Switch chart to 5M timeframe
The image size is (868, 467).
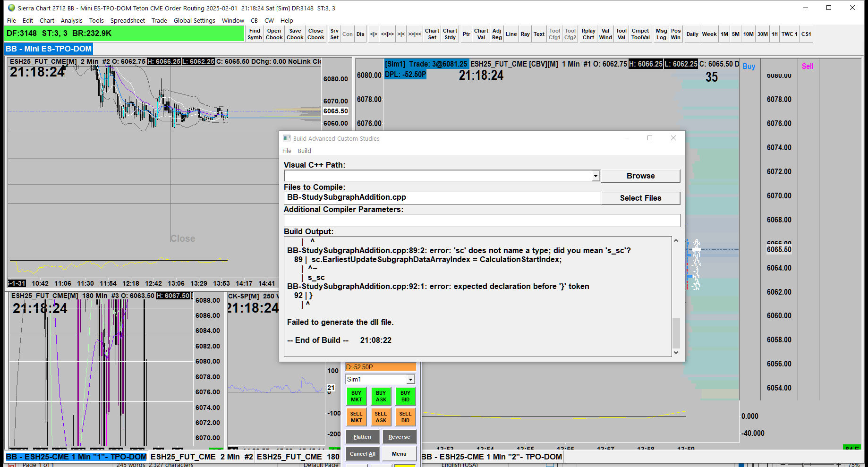click(735, 34)
